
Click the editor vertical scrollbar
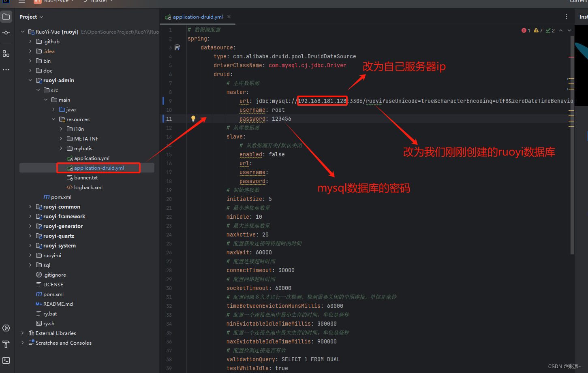pyautogui.click(x=572, y=145)
